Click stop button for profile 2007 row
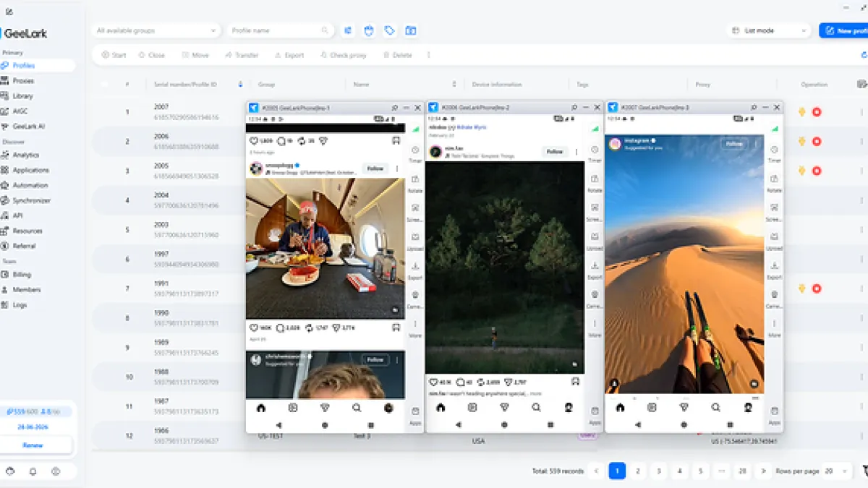The height and width of the screenshot is (488, 868). (817, 112)
